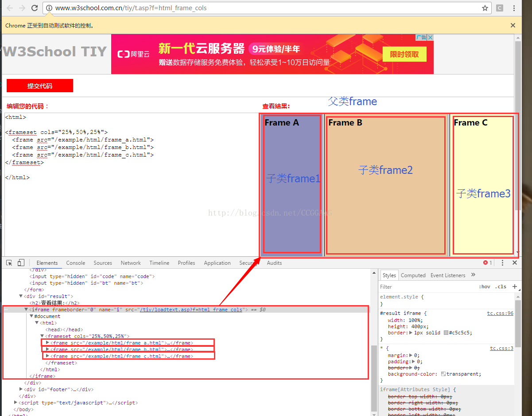The height and width of the screenshot is (416, 532).
Task: Click the red 提交代码 submit button
Action: click(x=40, y=86)
